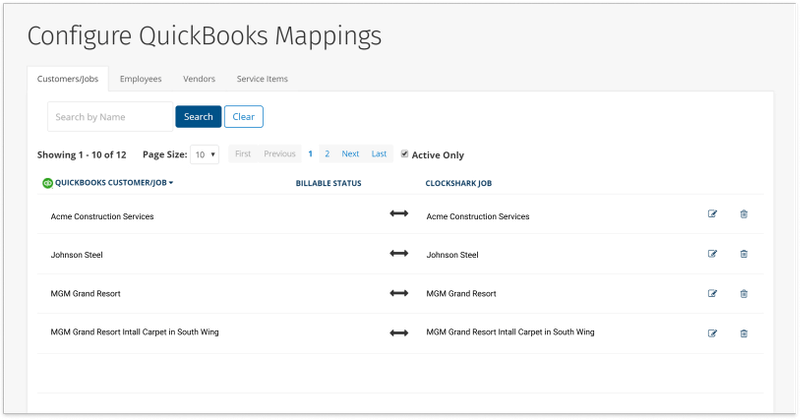Click the arrow between Johnson Steel entries
The image size is (800, 419).
[x=399, y=253]
